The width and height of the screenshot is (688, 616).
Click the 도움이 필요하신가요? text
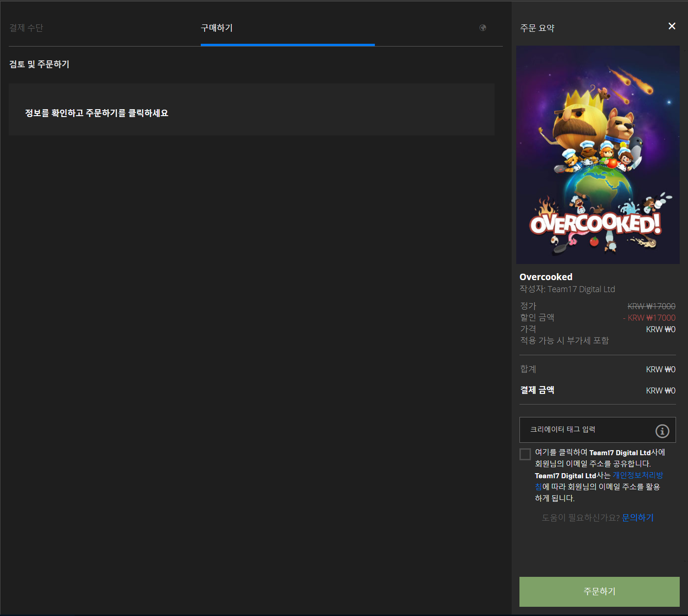[x=581, y=517]
